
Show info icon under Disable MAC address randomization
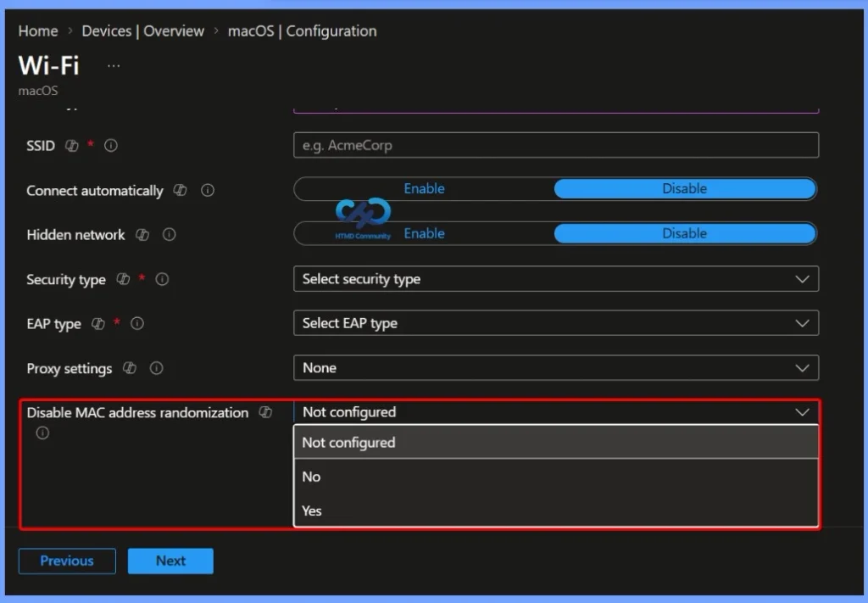42,433
